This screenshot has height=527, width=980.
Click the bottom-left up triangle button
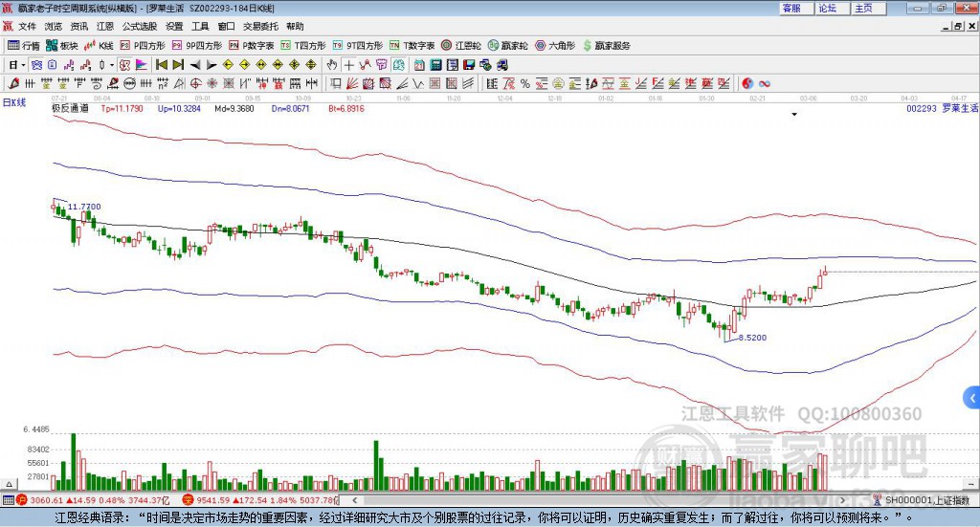click(x=9, y=484)
